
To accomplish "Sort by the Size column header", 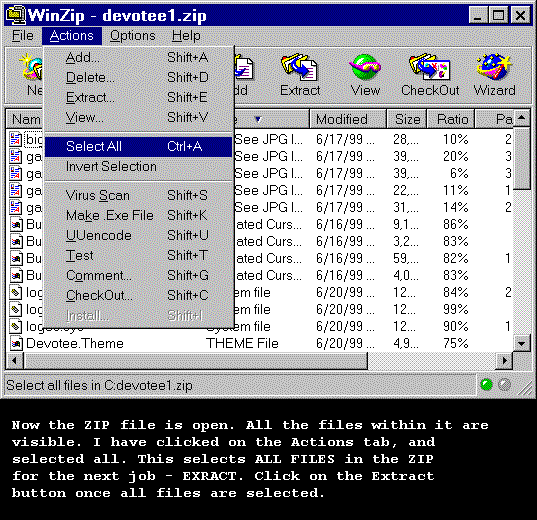I will [407, 119].
